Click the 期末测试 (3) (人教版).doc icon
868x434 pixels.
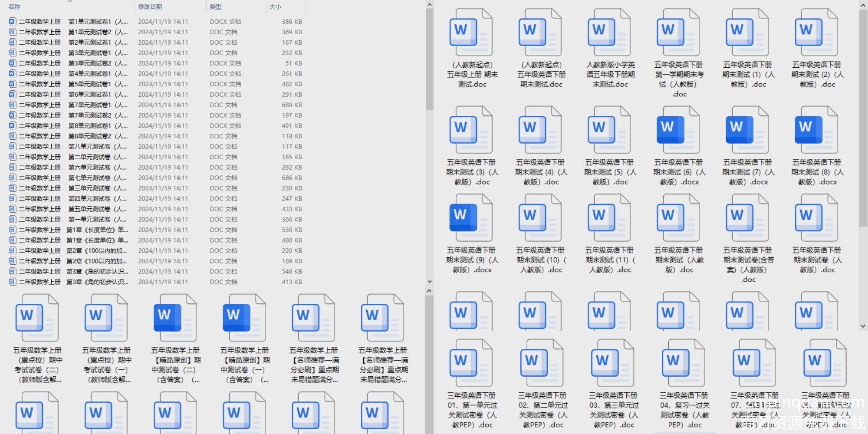coord(471,131)
